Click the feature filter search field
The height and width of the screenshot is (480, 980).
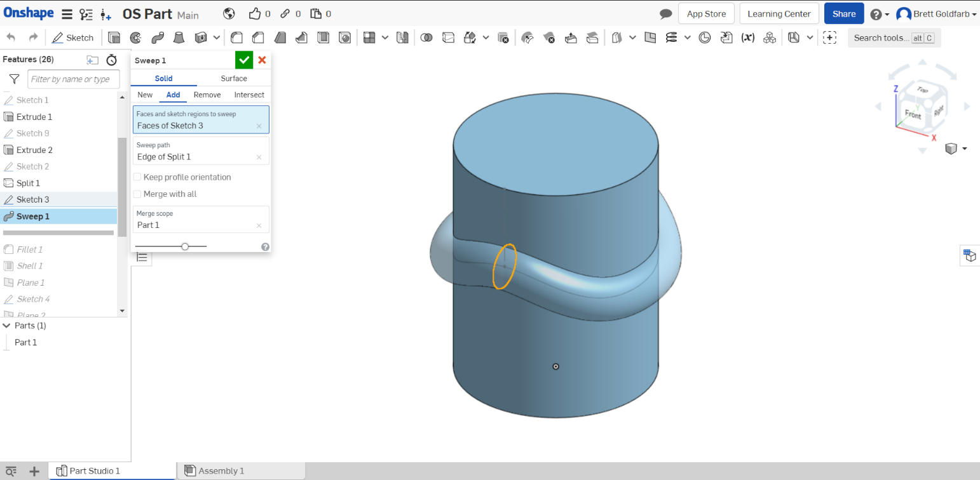click(72, 79)
